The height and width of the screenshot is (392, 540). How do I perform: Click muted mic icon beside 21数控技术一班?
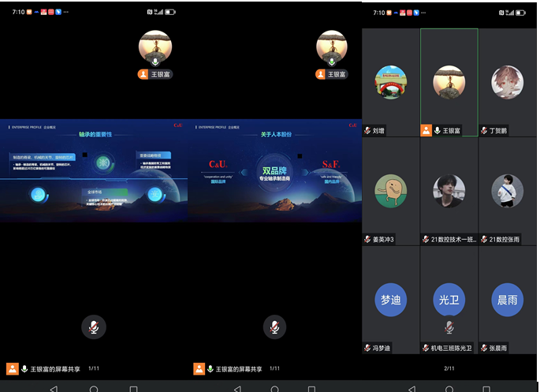[426, 239]
